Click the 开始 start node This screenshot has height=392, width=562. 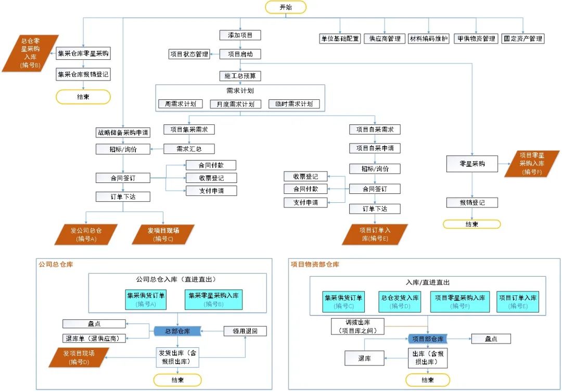click(x=286, y=7)
